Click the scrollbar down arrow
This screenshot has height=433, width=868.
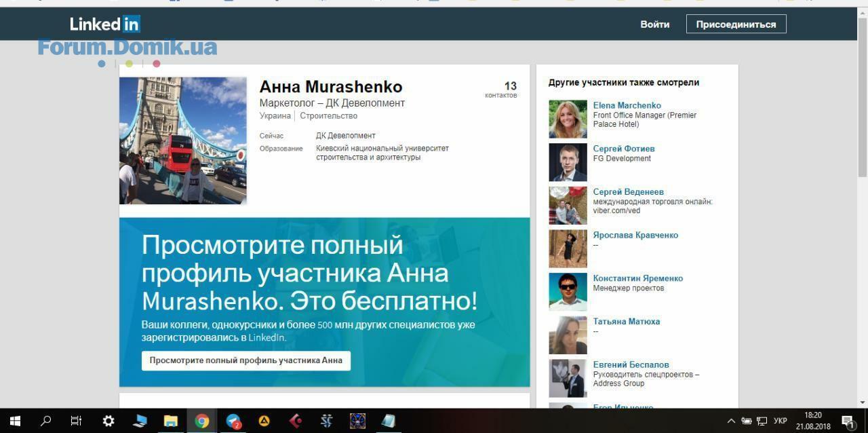pos(863,402)
